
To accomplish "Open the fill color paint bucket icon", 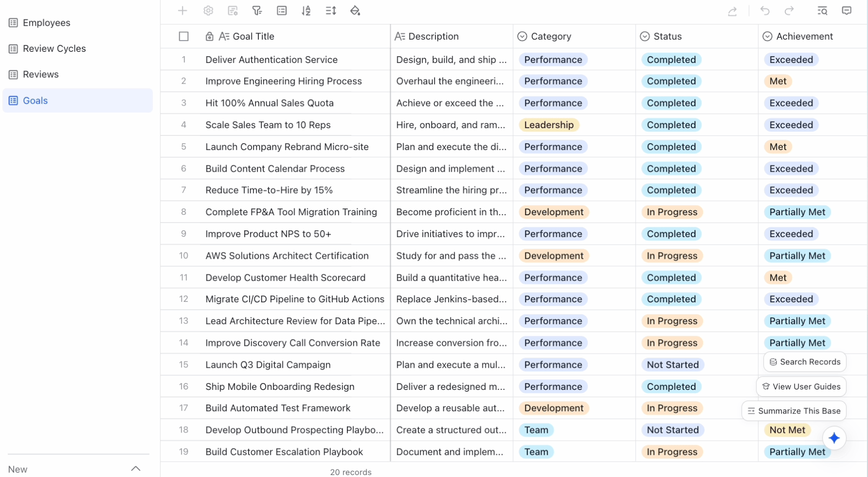I will (x=355, y=11).
